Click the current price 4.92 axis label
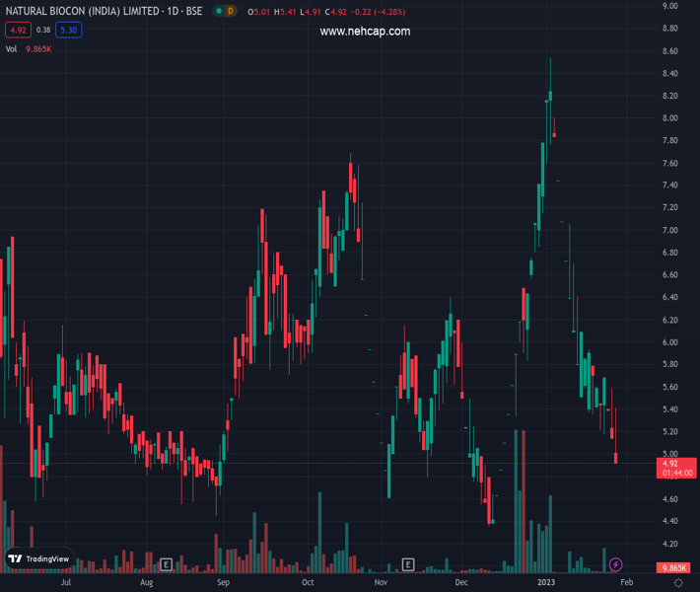The image size is (700, 592). click(670, 464)
